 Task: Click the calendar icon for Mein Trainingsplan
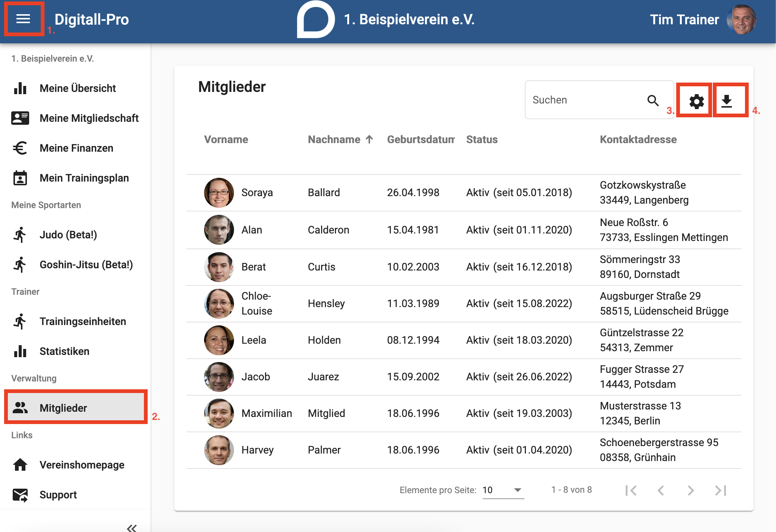pos(20,178)
